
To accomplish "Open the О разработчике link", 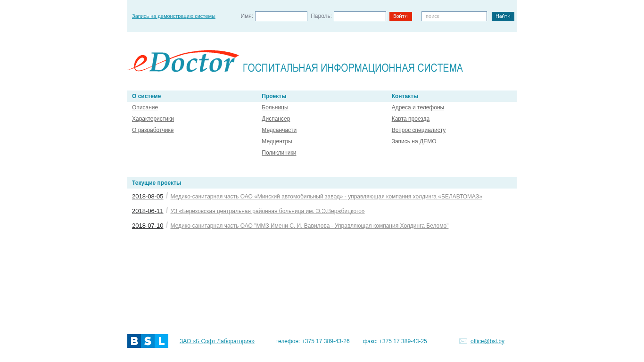I will click(x=153, y=130).
